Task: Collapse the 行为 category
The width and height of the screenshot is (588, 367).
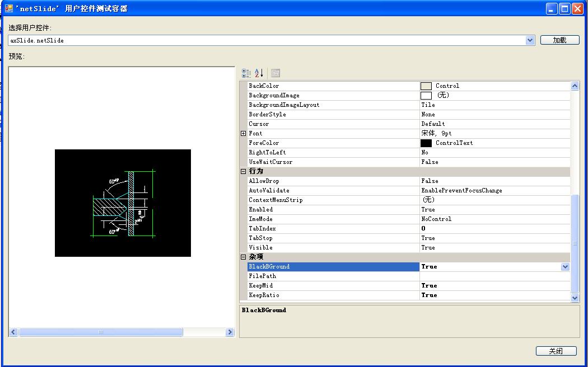Action: pyautogui.click(x=244, y=172)
